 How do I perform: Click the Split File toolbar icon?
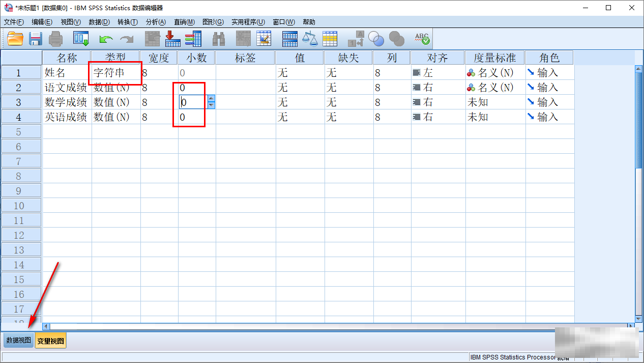(x=289, y=39)
